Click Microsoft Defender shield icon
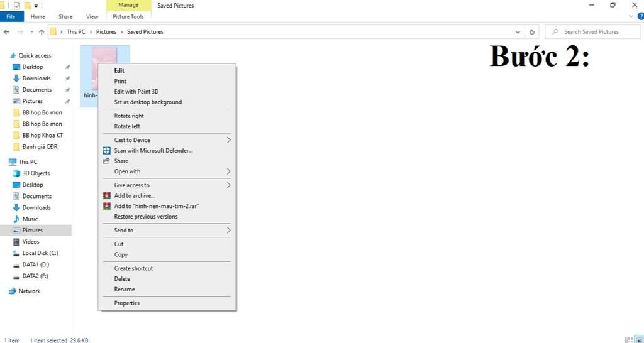The width and height of the screenshot is (644, 343). tap(107, 151)
